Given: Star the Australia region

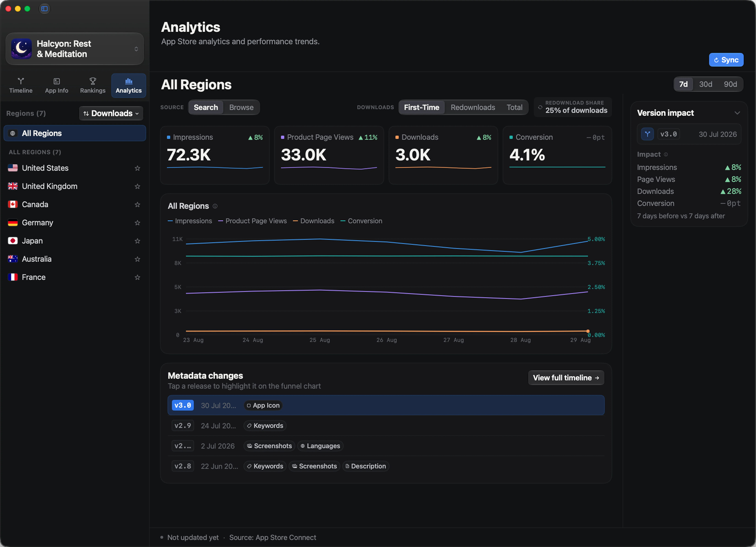Looking at the screenshot, I should point(137,259).
